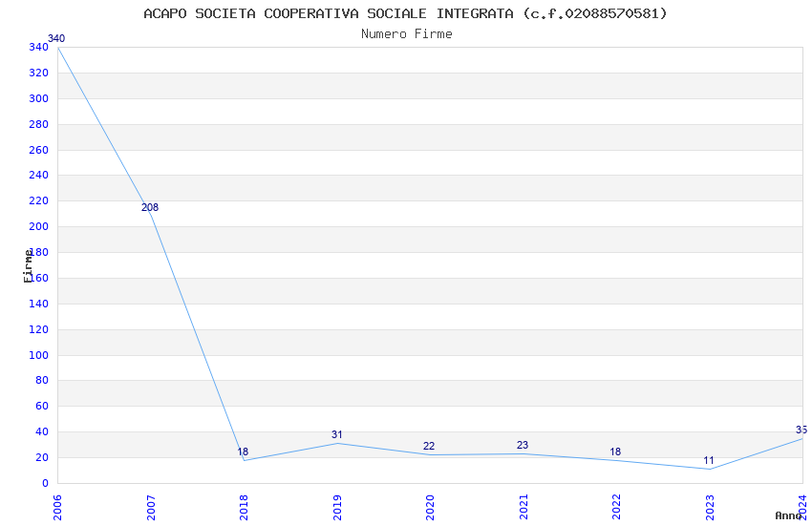
Task: Click the data label 11 for 2023
Action: point(709,460)
